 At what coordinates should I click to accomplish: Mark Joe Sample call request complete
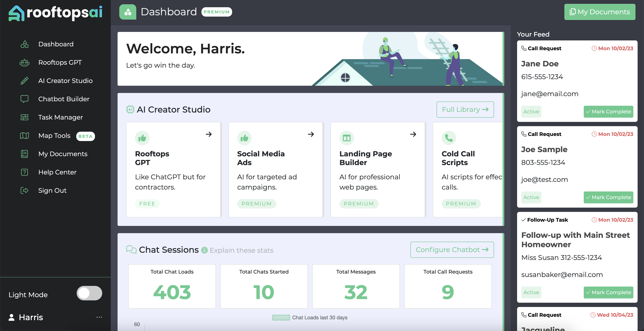point(608,197)
